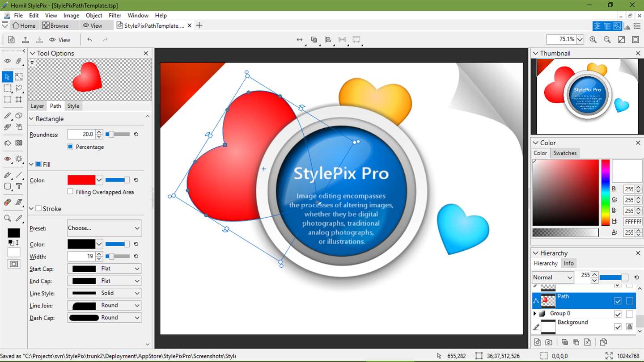
Task: Toggle lock box on Path layer
Action: coord(630,301)
